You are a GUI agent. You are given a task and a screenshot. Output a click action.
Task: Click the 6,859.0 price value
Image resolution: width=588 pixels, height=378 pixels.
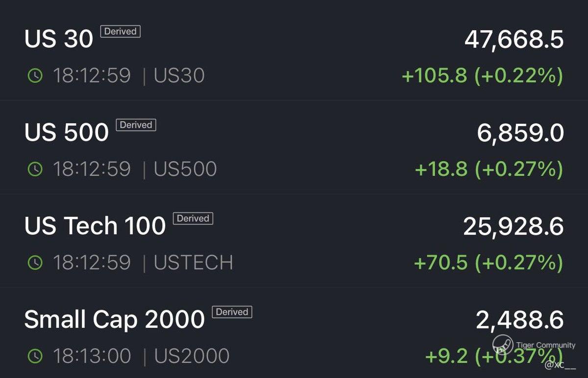click(520, 133)
